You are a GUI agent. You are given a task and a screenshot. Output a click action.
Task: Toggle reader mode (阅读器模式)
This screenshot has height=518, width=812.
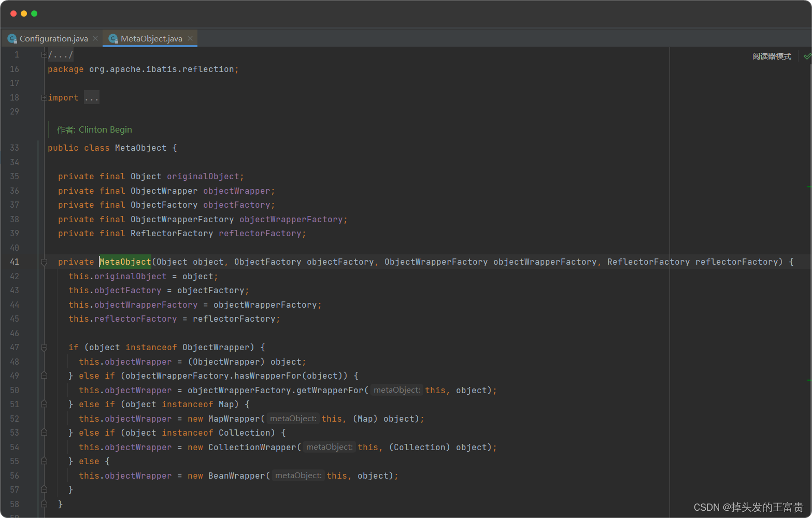772,56
